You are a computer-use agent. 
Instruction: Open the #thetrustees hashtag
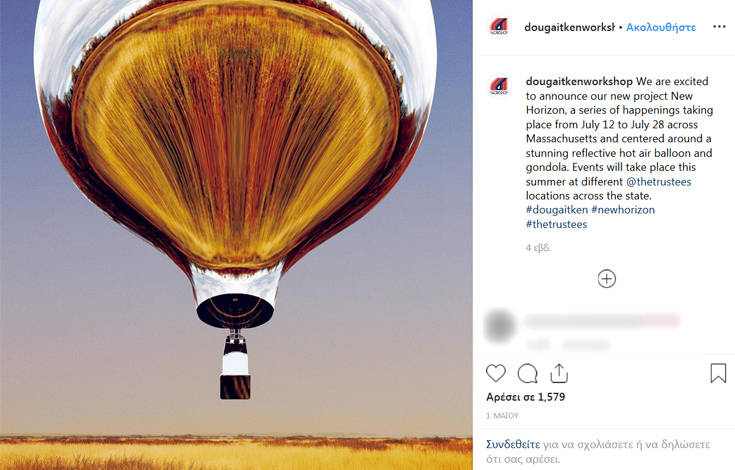556,224
